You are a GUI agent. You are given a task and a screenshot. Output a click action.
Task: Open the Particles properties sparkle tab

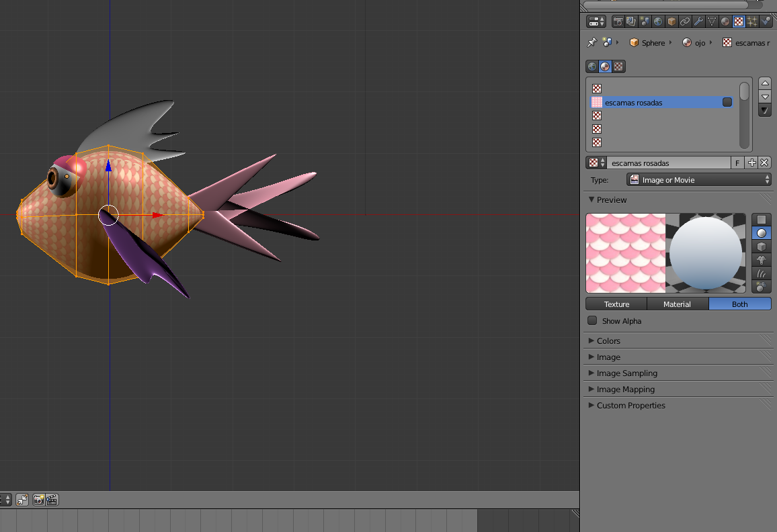click(x=751, y=21)
